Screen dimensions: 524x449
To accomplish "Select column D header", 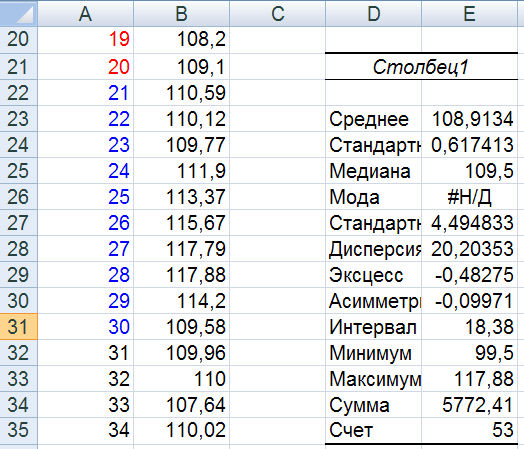I will [374, 13].
